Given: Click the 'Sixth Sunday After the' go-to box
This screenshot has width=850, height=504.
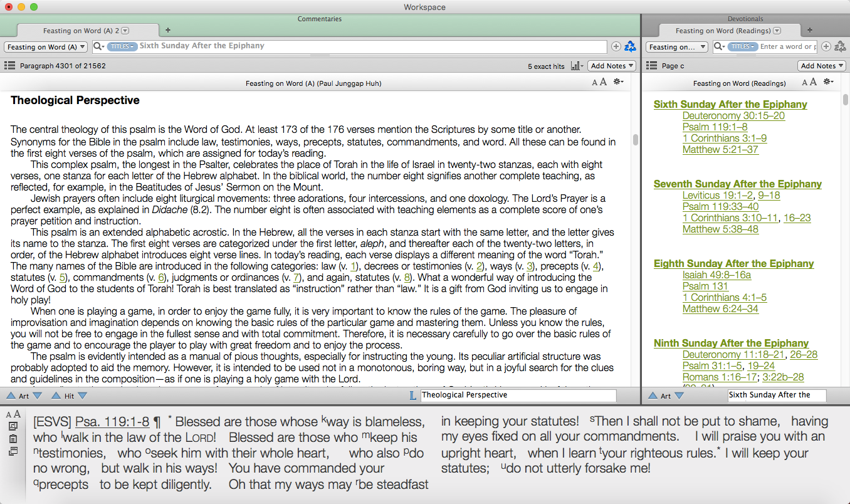Looking at the screenshot, I should click(x=777, y=396).
